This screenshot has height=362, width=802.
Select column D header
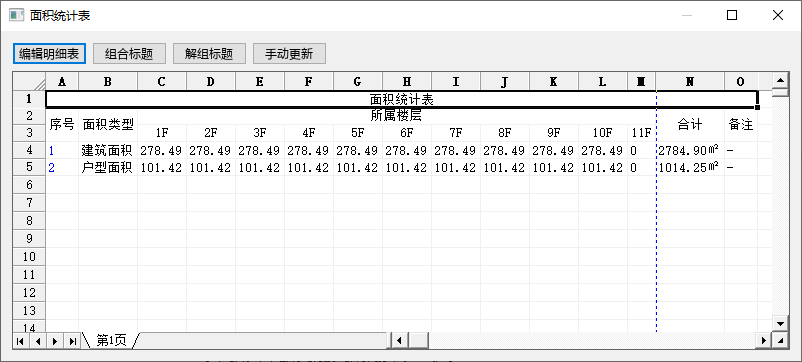(x=211, y=81)
